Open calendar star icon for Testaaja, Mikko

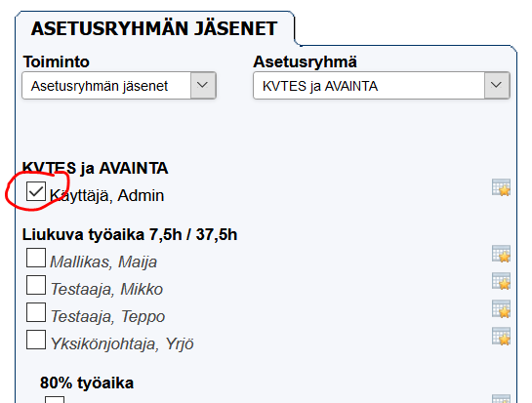tap(501, 281)
